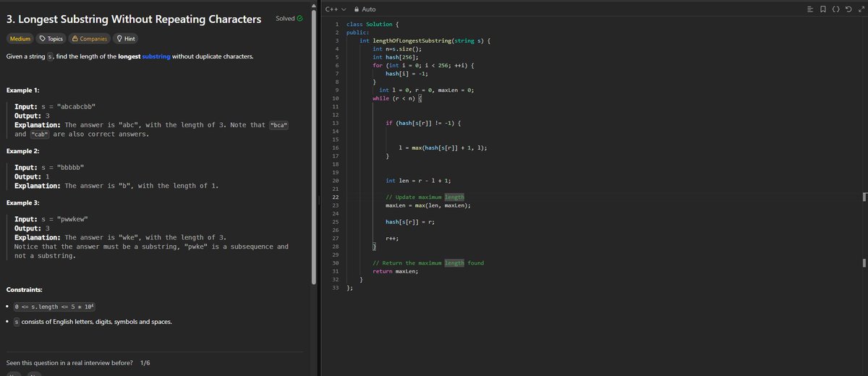Screen dimensions: 868x376
Task: Click the for loop on line 6
Action: pyautogui.click(x=423, y=65)
